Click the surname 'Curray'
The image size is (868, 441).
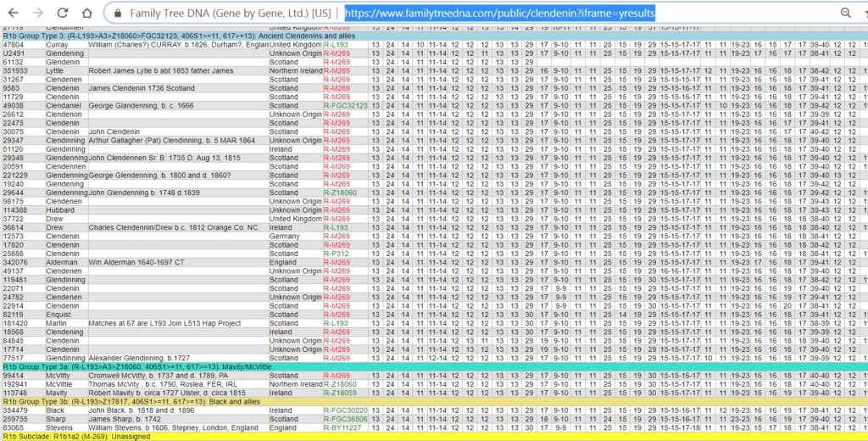[58, 45]
